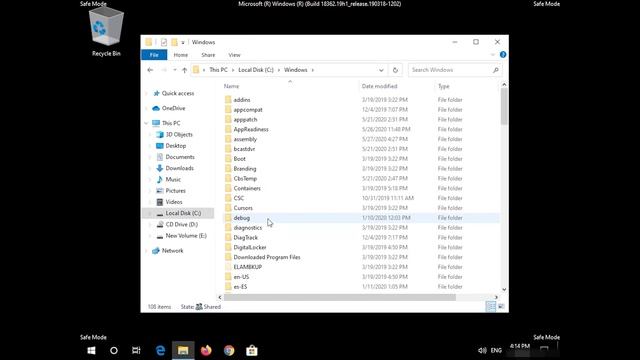The image size is (640, 360).
Task: Open Task View on the taskbar
Action: pyautogui.click(x=136, y=350)
